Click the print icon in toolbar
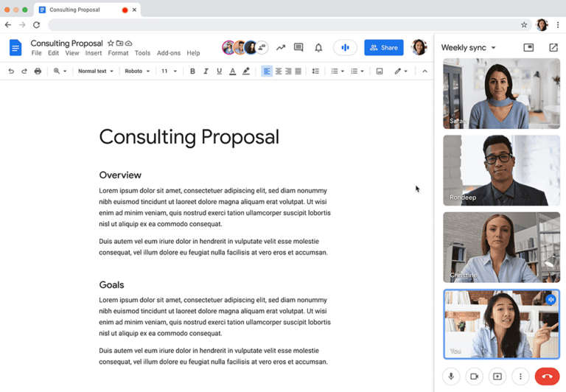 (x=38, y=71)
